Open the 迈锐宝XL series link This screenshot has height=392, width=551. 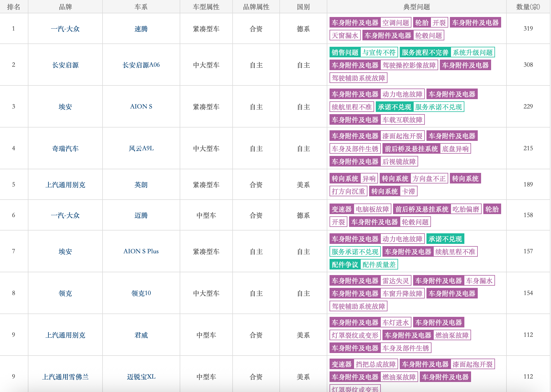point(141,377)
